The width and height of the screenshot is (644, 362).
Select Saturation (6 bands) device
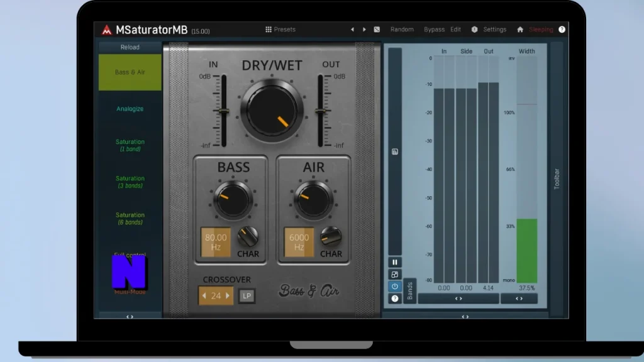pyautogui.click(x=130, y=218)
